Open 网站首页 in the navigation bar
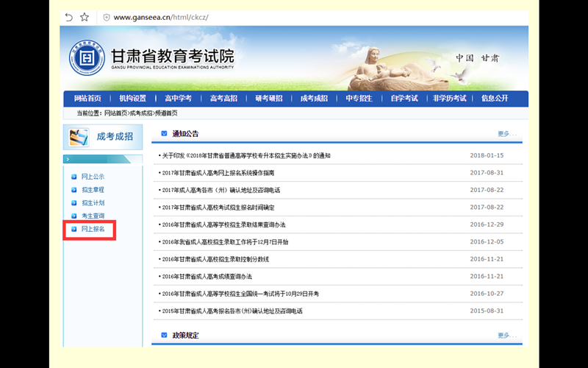The width and height of the screenshot is (588, 368). pos(87,99)
